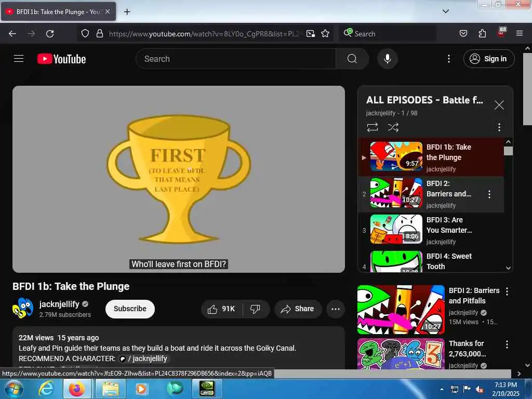The width and height of the screenshot is (532, 399).
Task: Open options for BFDI 2 recommended video
Action: coord(507,291)
